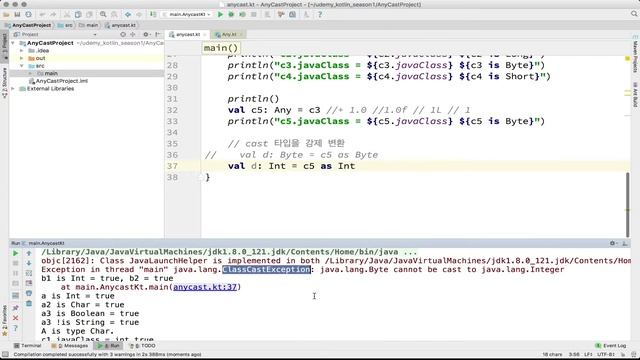This screenshot has width=640, height=360.
Task: Click the Collapse All icon in Project panel
Action: click(133, 35)
